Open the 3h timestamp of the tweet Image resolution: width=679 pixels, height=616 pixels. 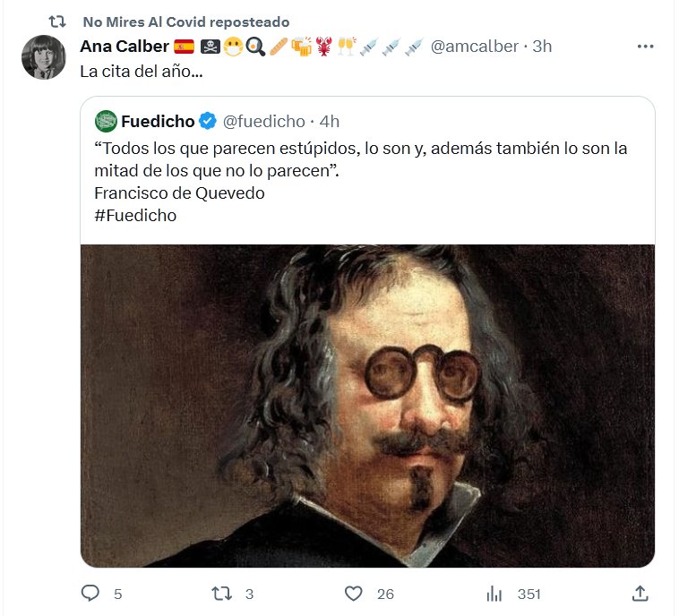pos(542,47)
